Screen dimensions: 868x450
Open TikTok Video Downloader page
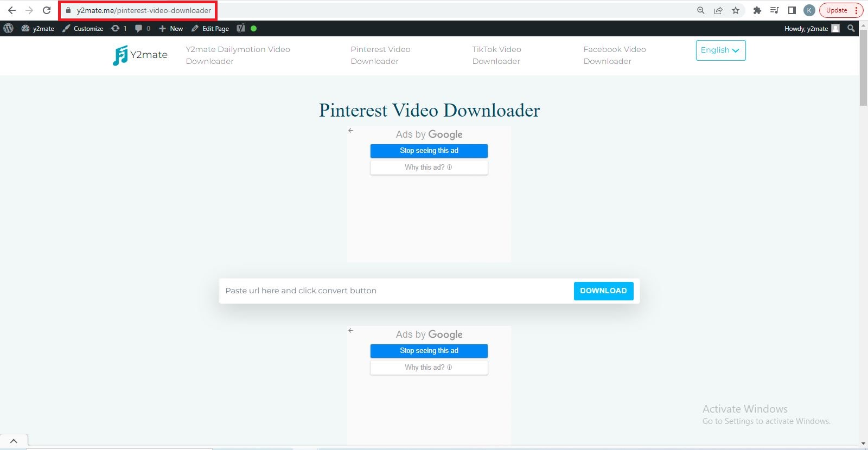(x=496, y=55)
